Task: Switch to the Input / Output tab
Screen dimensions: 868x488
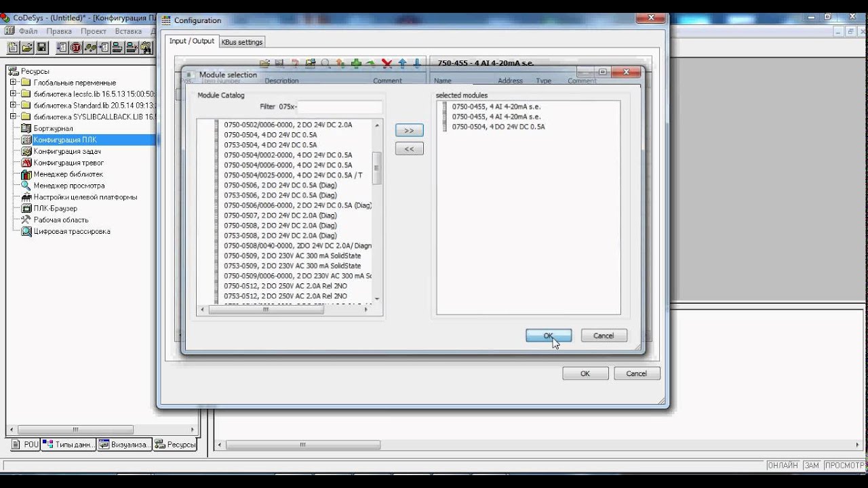Action: 192,41
